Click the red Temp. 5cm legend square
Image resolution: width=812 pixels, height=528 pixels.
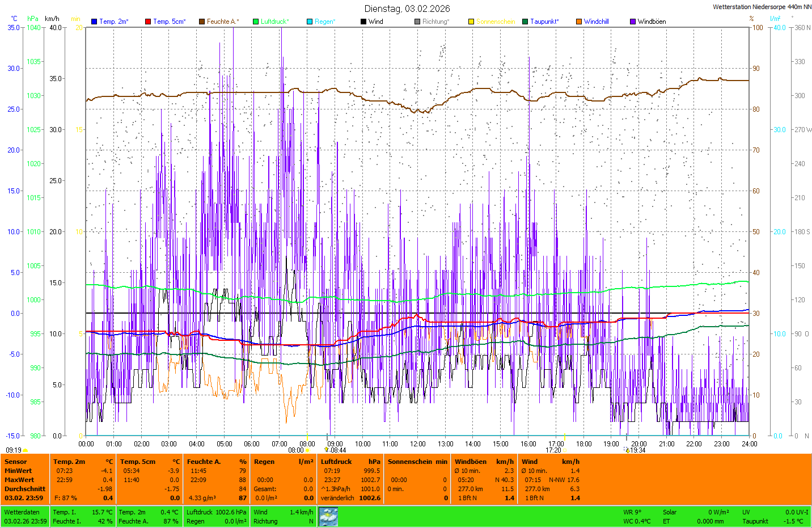coord(148,22)
